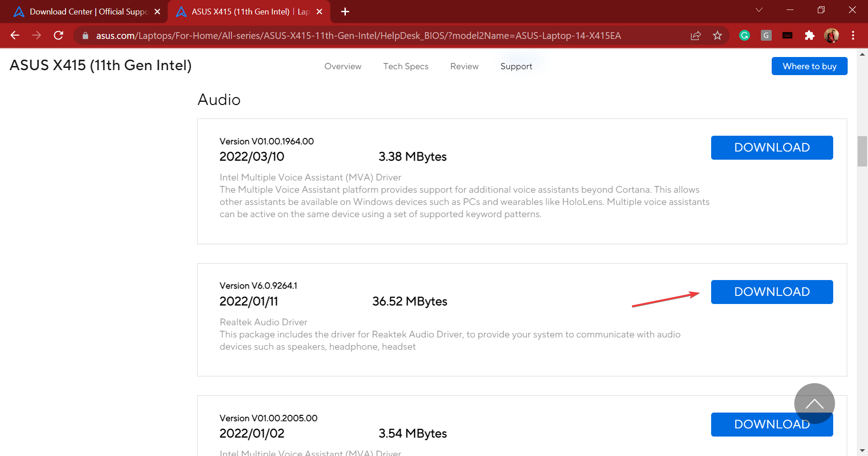Close the ASUS X415 tab
Image resolution: width=868 pixels, height=456 pixels.
320,12
